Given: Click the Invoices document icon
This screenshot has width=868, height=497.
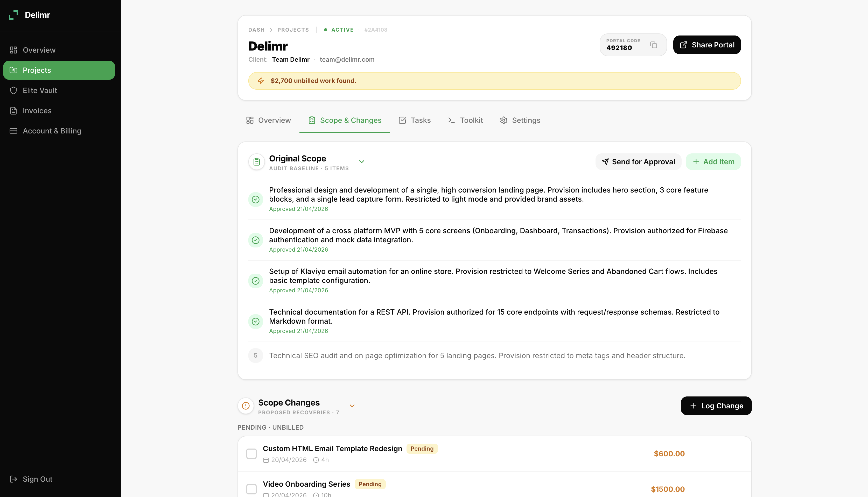Looking at the screenshot, I should click(x=13, y=111).
